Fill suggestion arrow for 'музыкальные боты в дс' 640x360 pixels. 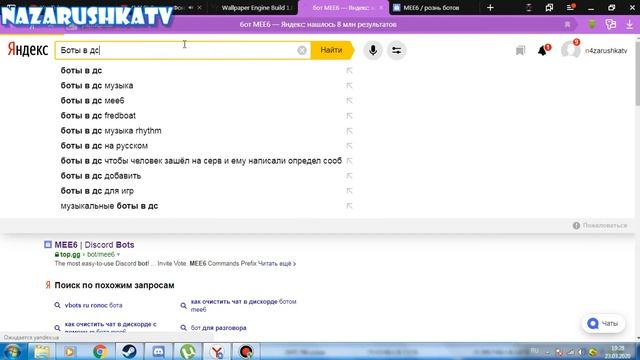[349, 206]
